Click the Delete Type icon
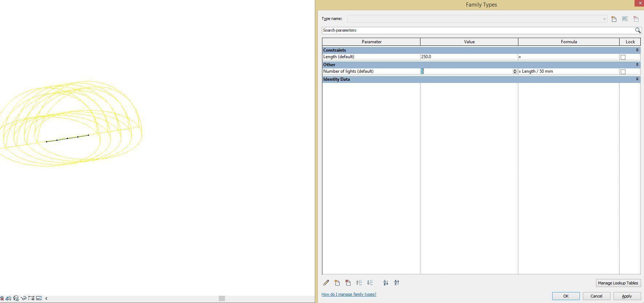Image resolution: width=644 pixels, height=303 pixels. [x=636, y=19]
